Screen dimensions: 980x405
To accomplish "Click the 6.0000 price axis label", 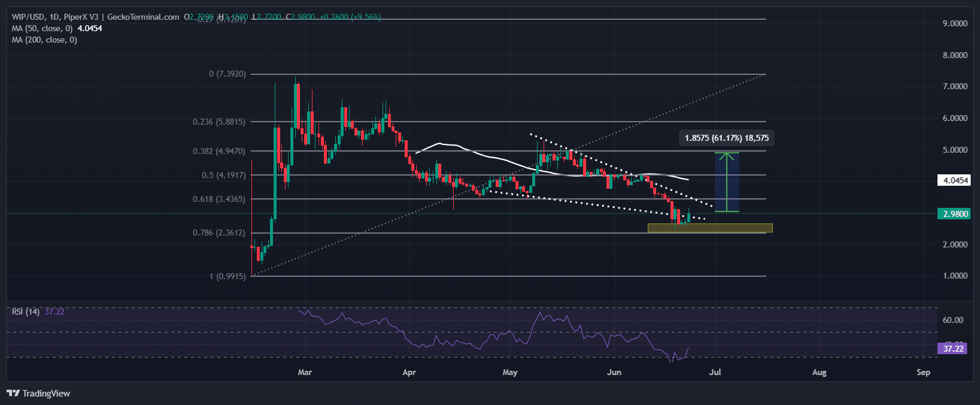I will (955, 118).
